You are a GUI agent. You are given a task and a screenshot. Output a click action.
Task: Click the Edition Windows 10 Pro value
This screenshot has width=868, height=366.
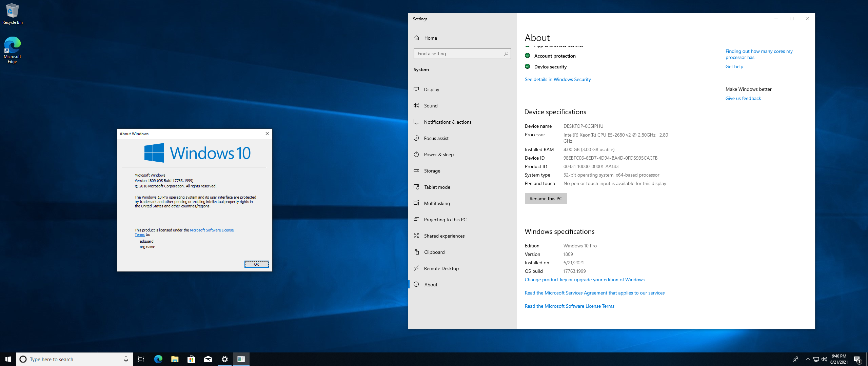(580, 246)
